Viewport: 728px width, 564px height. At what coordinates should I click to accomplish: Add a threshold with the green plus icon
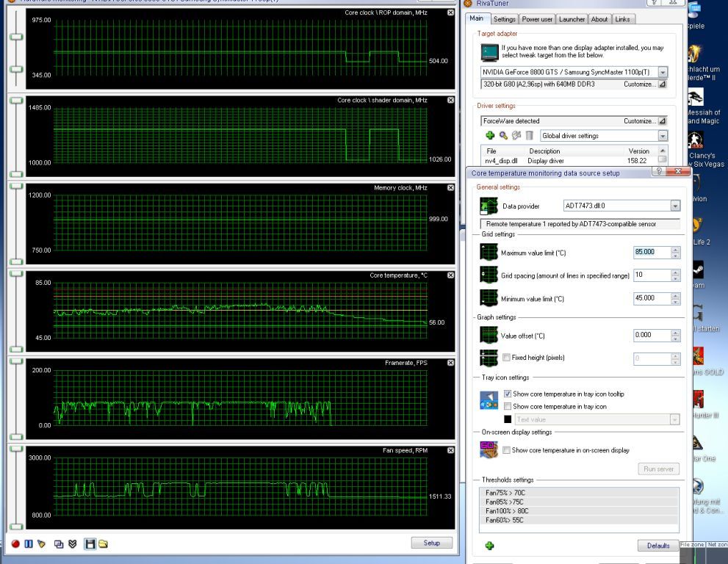tap(489, 546)
